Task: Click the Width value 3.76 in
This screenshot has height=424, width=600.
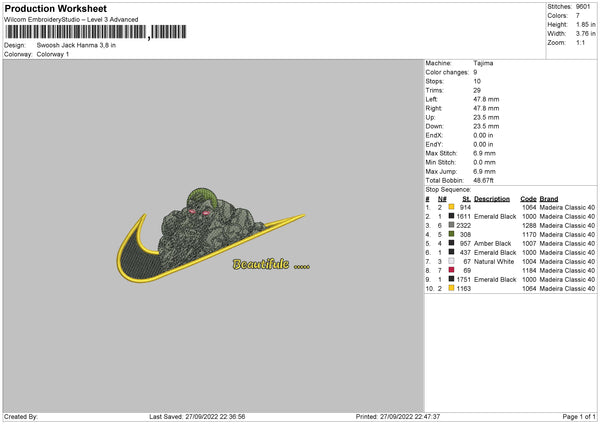Action: (x=585, y=34)
